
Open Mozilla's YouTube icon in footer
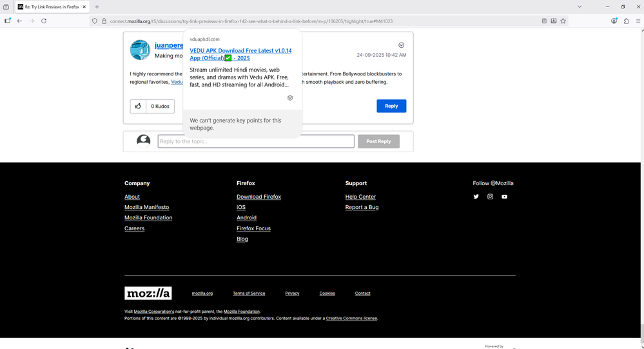coord(504,197)
